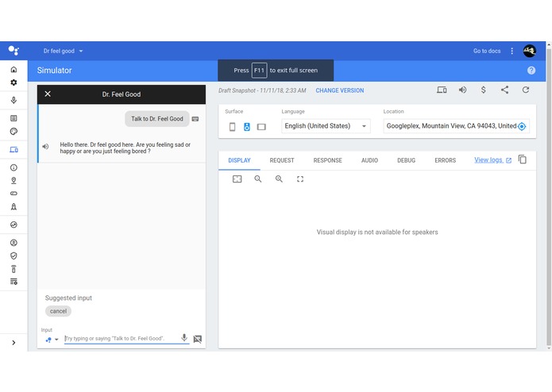Reset the simulator with refresh icon
The image size is (552, 392).
526,90
